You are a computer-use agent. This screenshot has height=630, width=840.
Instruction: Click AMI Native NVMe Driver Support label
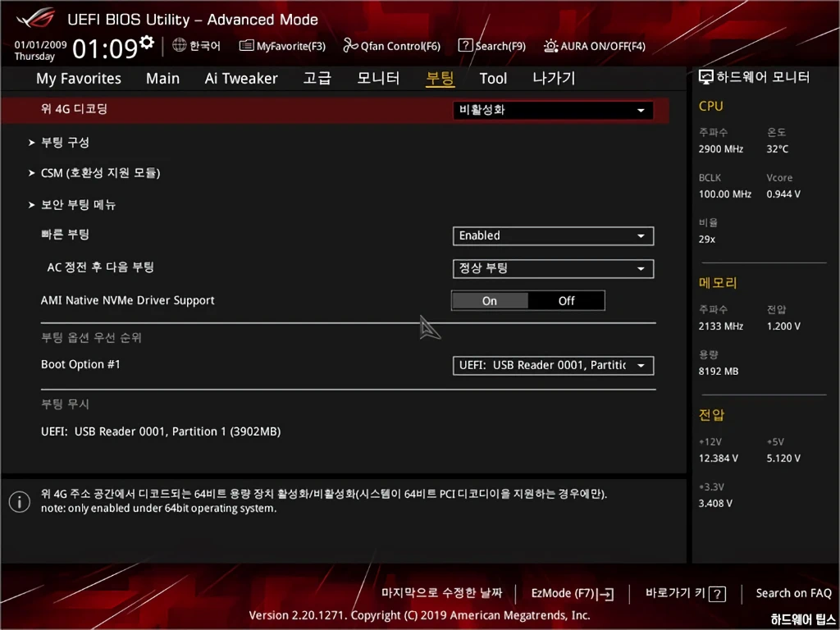point(127,300)
